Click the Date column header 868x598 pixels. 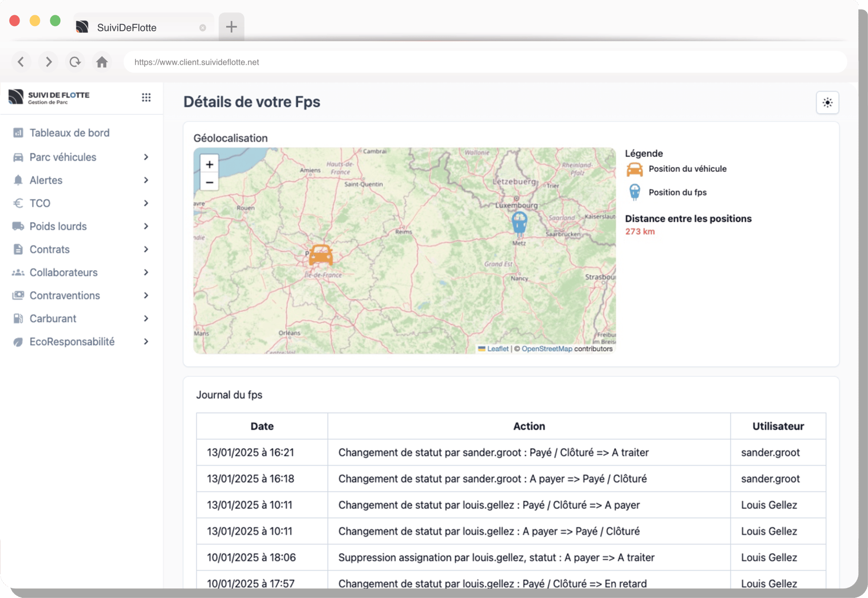click(x=262, y=426)
